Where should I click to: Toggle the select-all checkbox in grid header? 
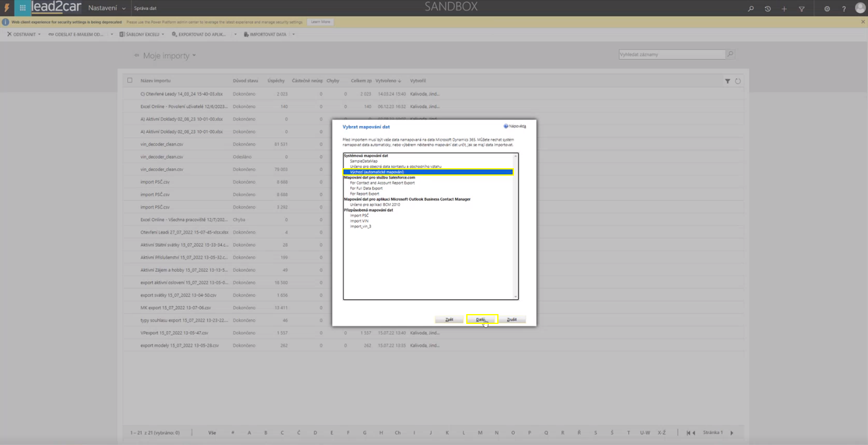point(130,80)
